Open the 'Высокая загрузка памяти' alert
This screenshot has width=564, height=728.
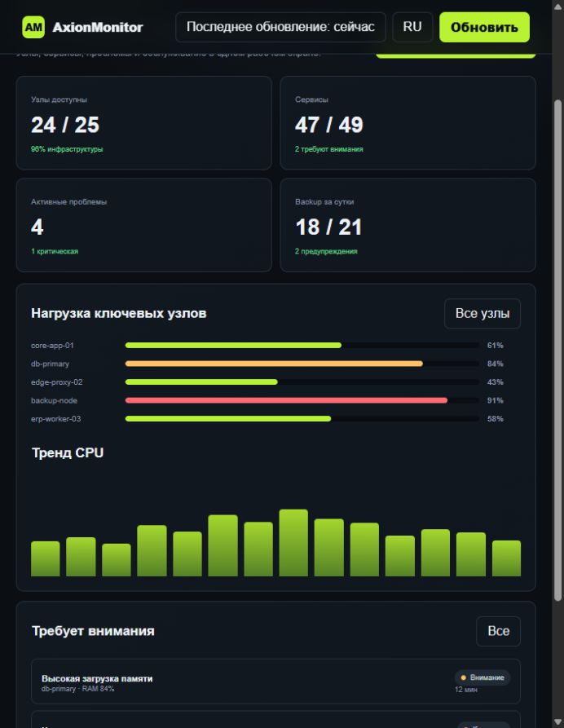[x=275, y=682]
